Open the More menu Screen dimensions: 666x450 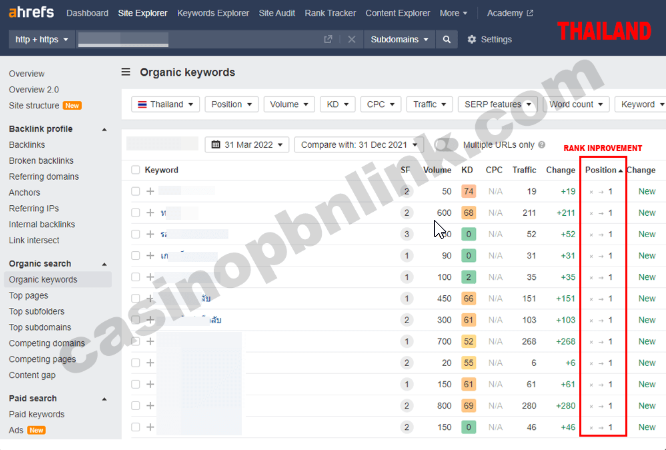pos(453,13)
